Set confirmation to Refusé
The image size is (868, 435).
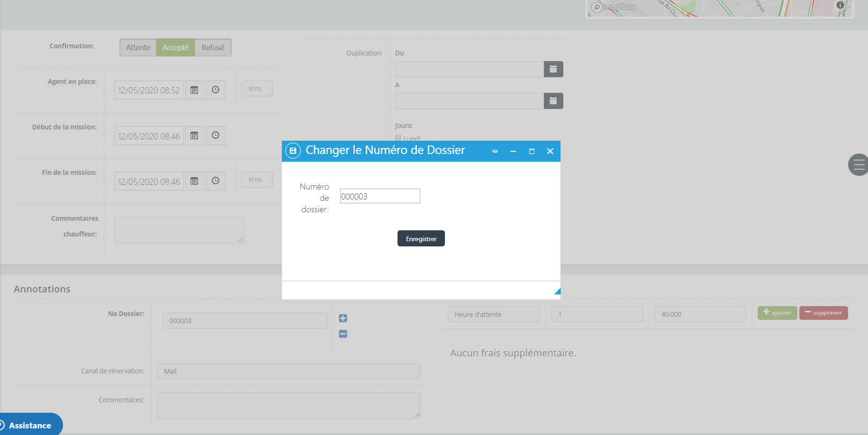[213, 47]
